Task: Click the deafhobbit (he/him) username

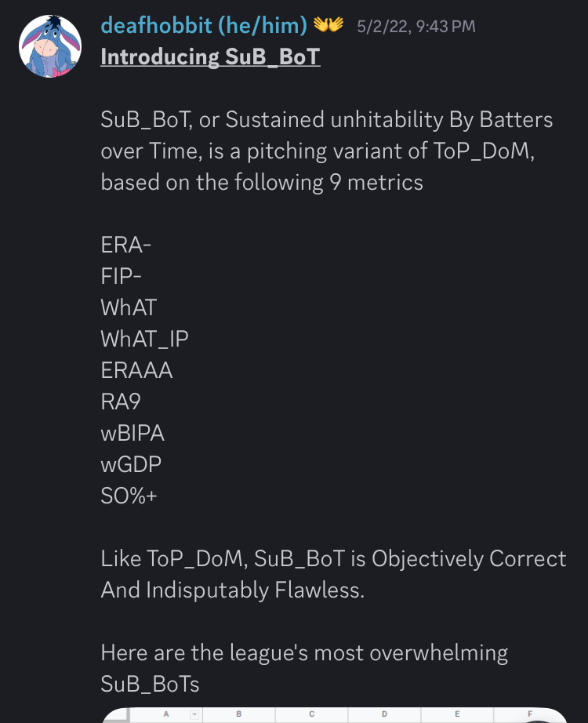Action: point(204,25)
